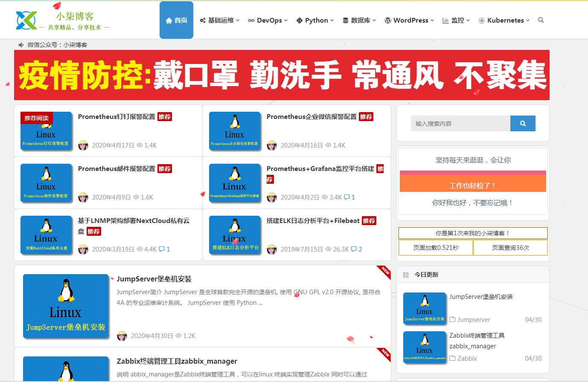
Task: Open the 疫情防控 red banner
Action: pyautogui.click(x=282, y=75)
